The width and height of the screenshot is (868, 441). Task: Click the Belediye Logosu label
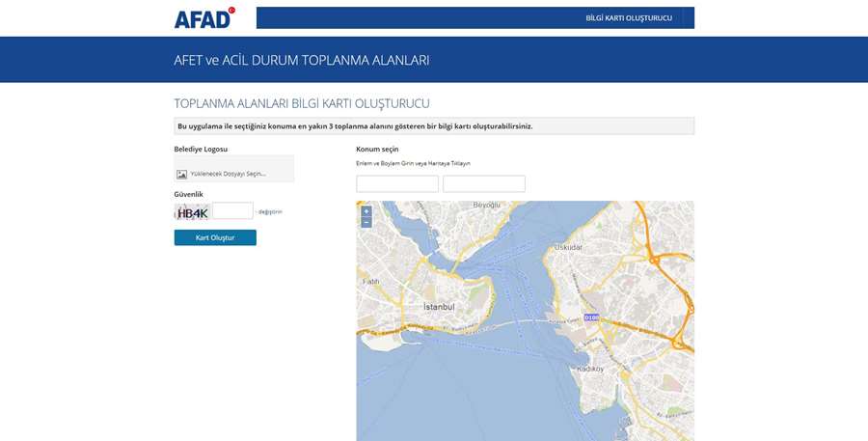(201, 149)
